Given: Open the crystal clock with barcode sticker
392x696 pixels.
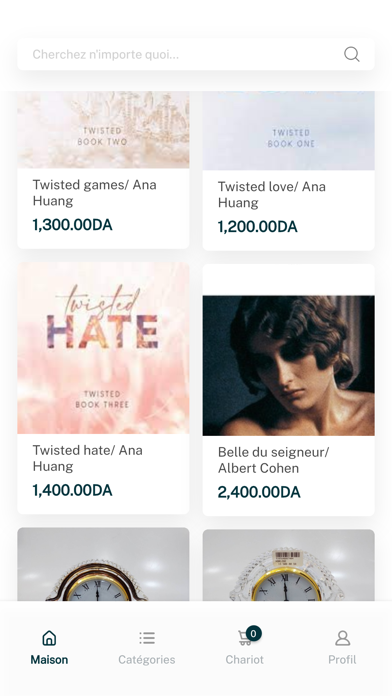Looking at the screenshot, I should point(289,565).
